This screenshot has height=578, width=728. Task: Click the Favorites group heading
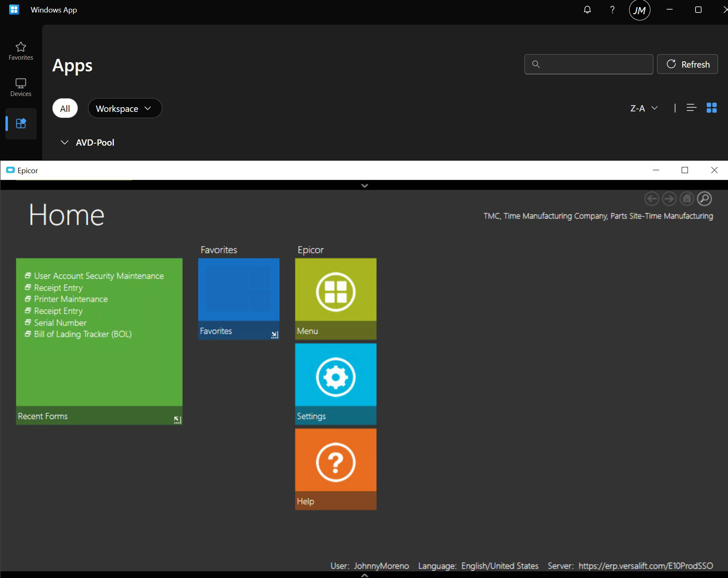point(219,250)
